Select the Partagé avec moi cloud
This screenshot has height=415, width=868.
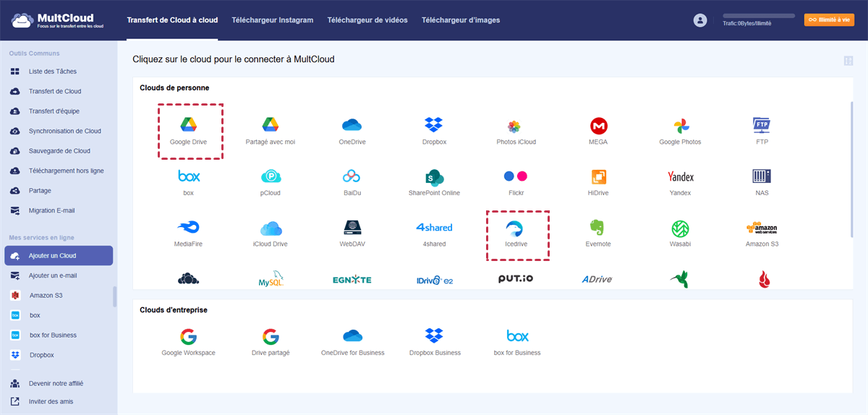271,131
